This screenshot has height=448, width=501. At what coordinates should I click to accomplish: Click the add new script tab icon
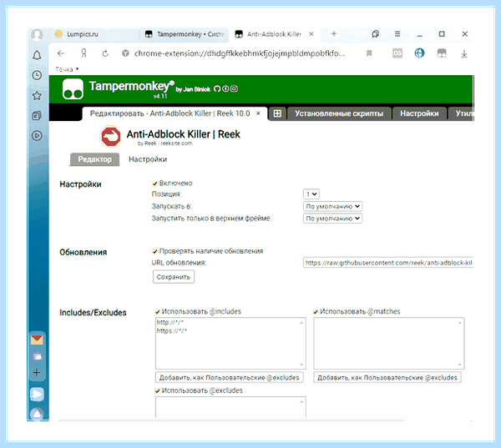click(277, 113)
